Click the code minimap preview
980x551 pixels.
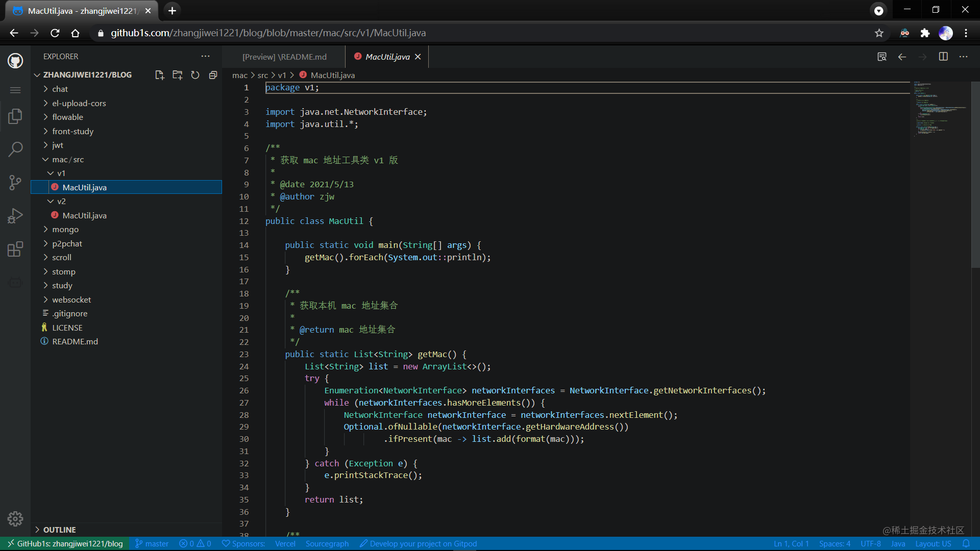[940, 110]
